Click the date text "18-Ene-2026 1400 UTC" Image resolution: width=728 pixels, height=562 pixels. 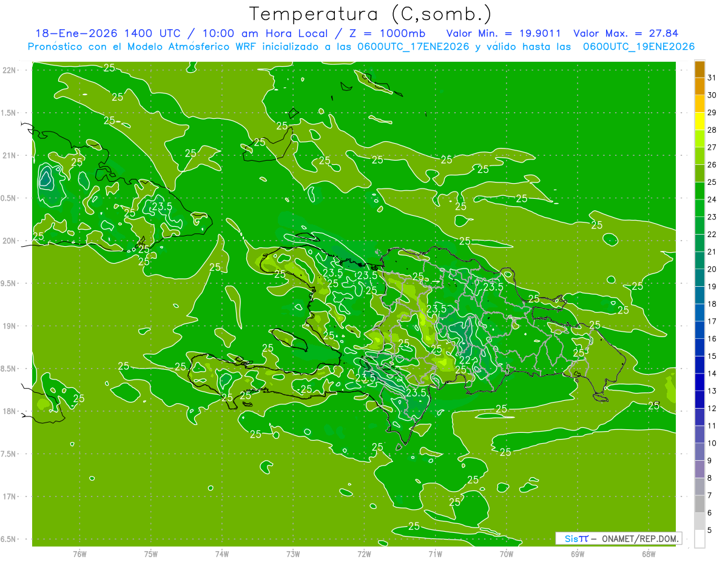(x=107, y=33)
